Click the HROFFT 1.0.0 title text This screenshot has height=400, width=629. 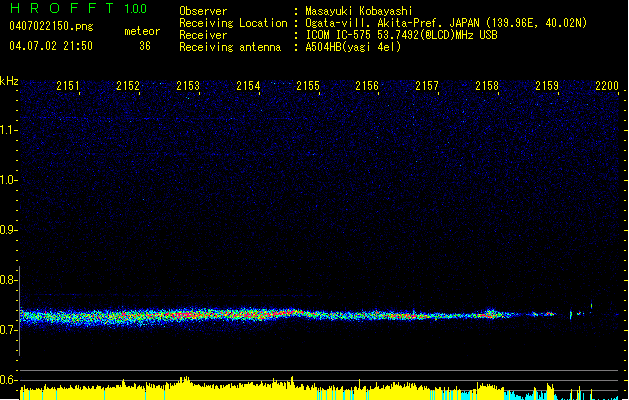click(79, 8)
